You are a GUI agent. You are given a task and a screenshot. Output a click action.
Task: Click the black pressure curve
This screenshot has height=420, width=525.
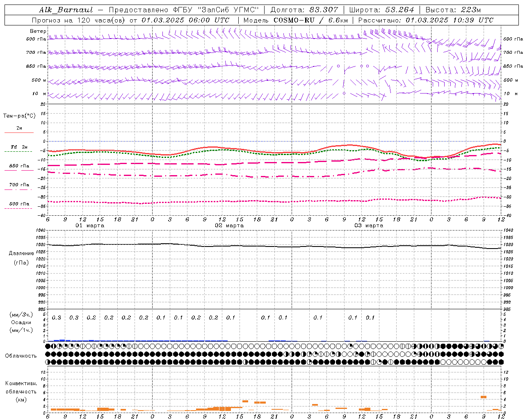pos(274,246)
